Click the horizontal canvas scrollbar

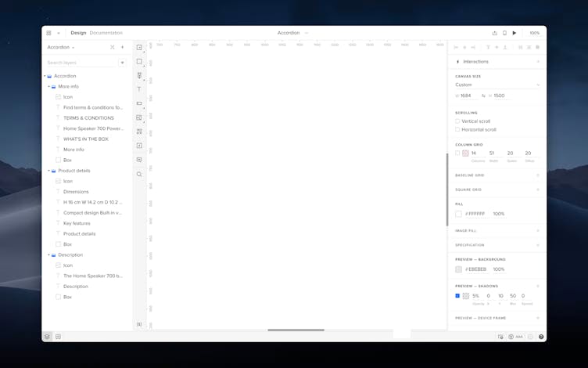(x=296, y=330)
